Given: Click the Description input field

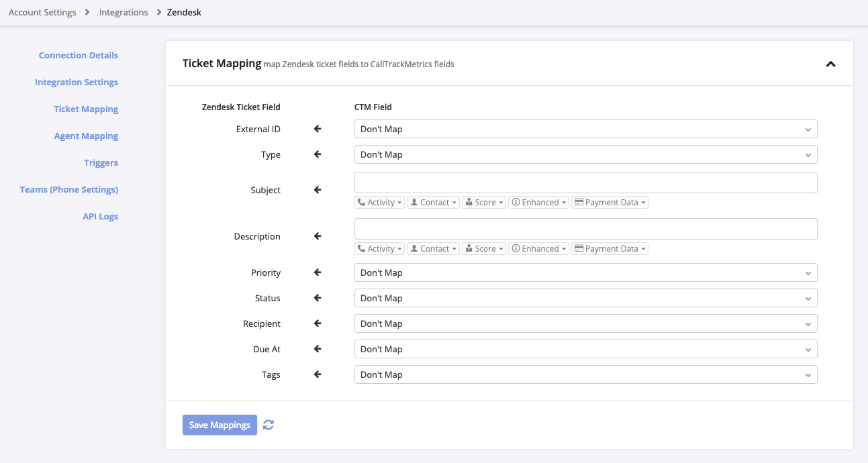Looking at the screenshot, I should (x=585, y=229).
